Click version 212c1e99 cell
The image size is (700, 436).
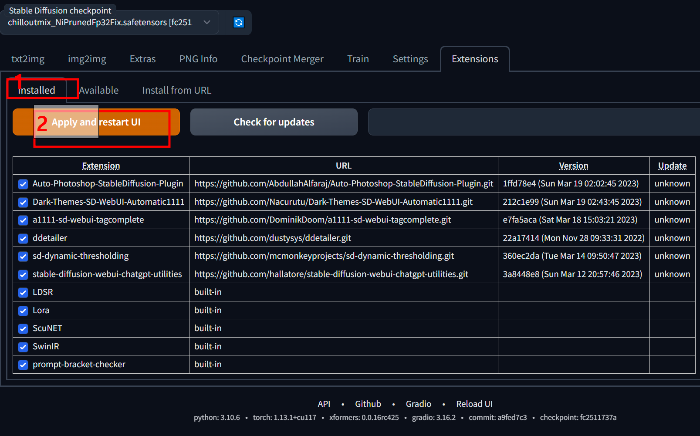coord(572,202)
